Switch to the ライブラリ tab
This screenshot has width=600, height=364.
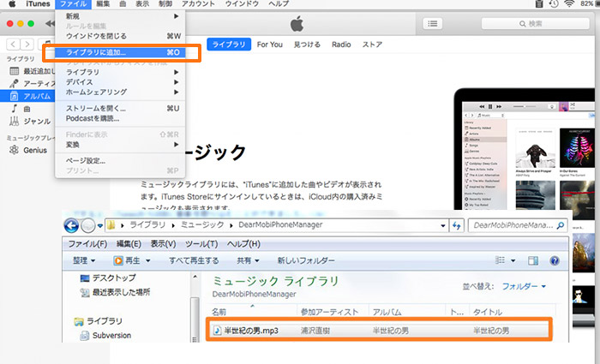click(229, 45)
